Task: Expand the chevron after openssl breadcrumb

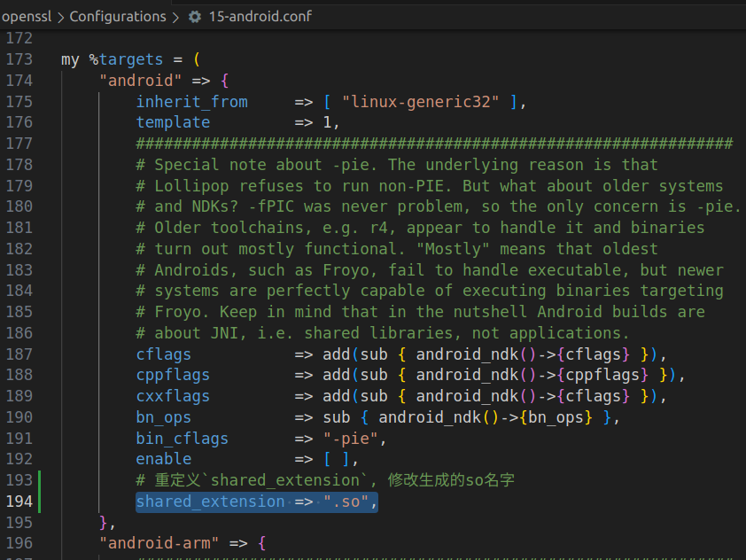Action: pos(60,18)
